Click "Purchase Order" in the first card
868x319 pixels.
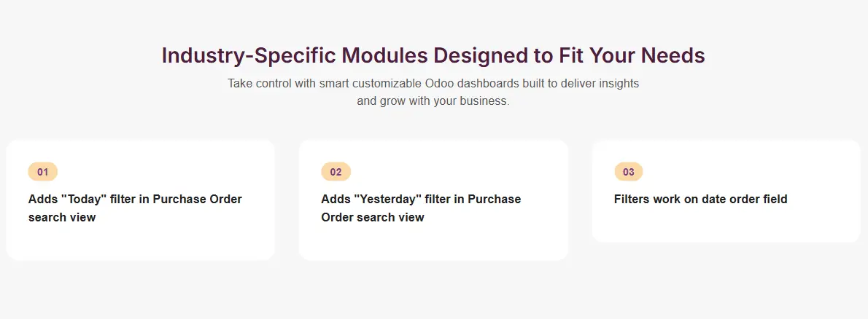pyautogui.click(x=197, y=199)
